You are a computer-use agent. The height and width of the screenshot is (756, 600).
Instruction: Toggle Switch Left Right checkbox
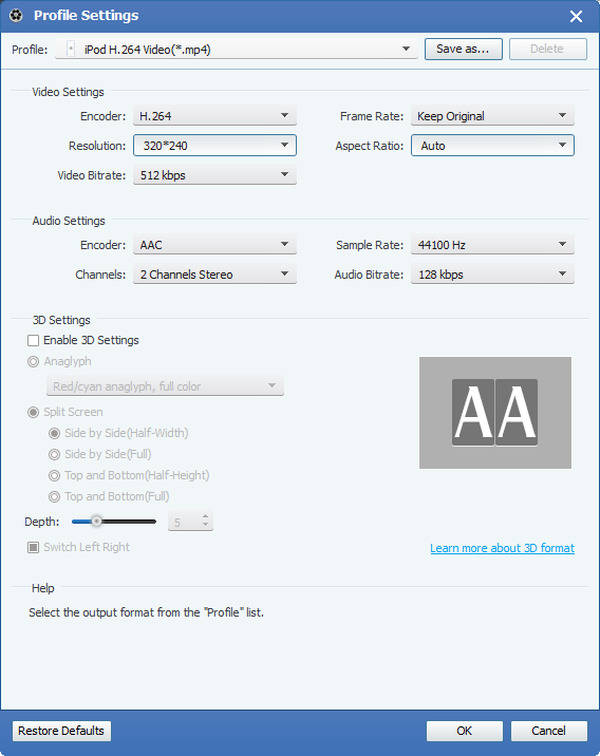tap(34, 548)
